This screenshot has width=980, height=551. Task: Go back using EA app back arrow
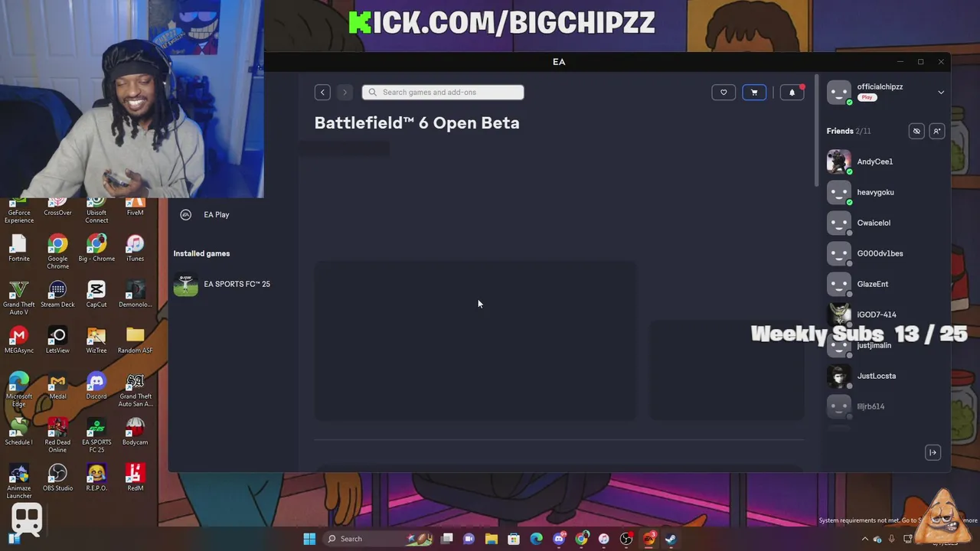click(322, 92)
